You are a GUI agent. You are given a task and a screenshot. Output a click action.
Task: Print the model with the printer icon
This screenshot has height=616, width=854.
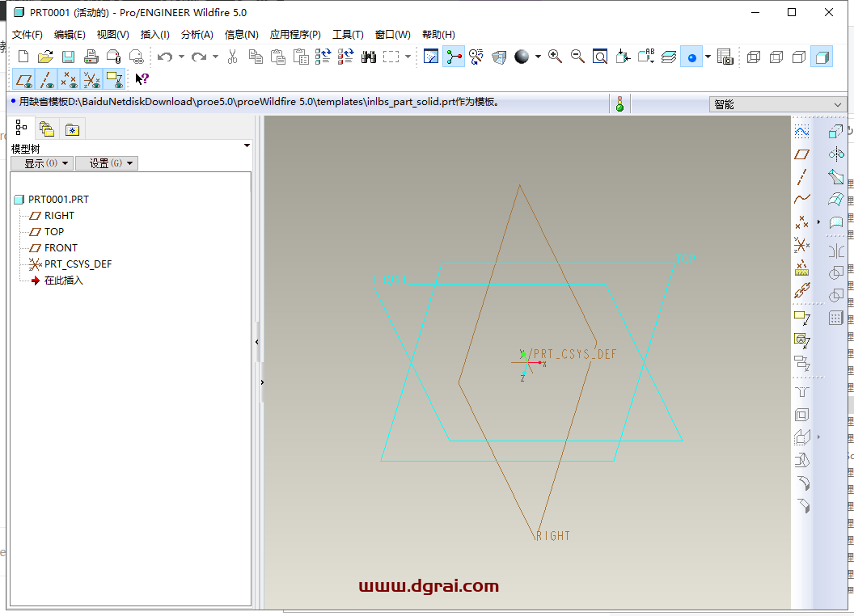pos(91,57)
